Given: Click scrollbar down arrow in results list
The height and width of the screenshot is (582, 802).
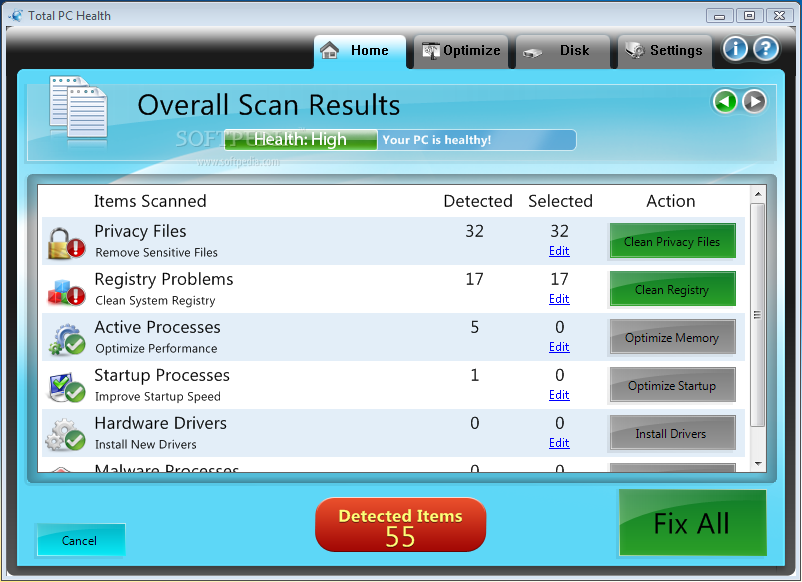Looking at the screenshot, I should pyautogui.click(x=758, y=464).
